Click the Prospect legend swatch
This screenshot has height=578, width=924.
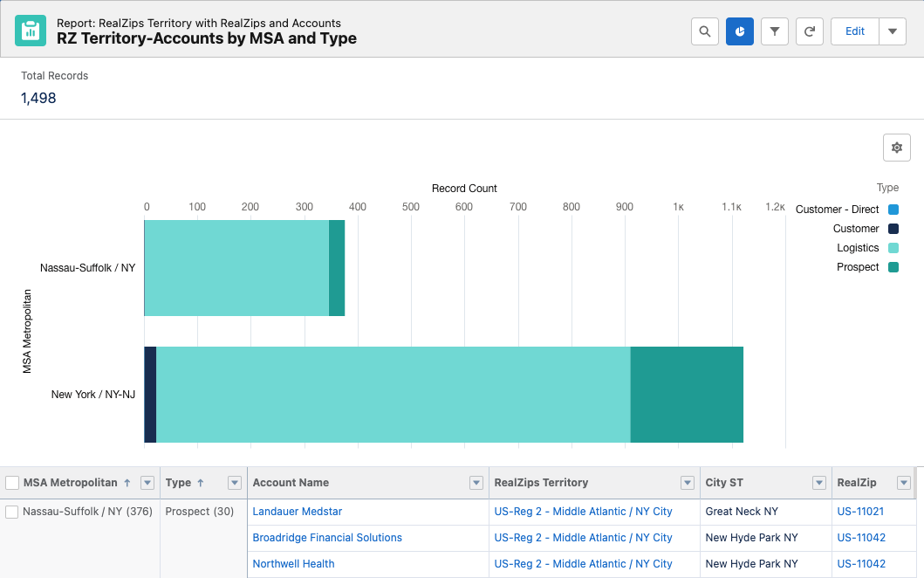[x=893, y=267]
